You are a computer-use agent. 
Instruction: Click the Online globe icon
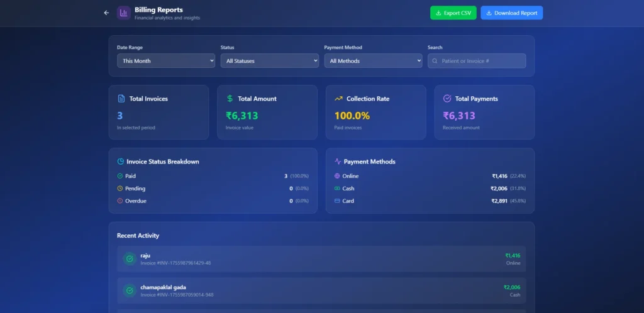[337, 176]
